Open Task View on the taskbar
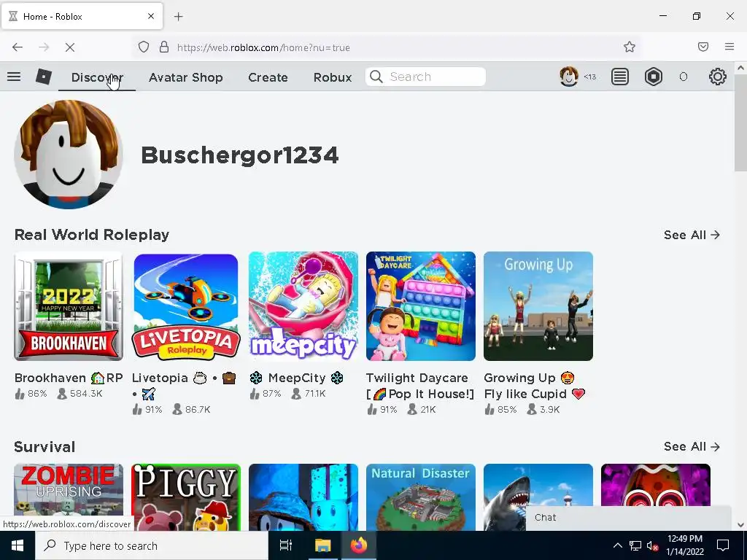The width and height of the screenshot is (747, 560). click(286, 545)
